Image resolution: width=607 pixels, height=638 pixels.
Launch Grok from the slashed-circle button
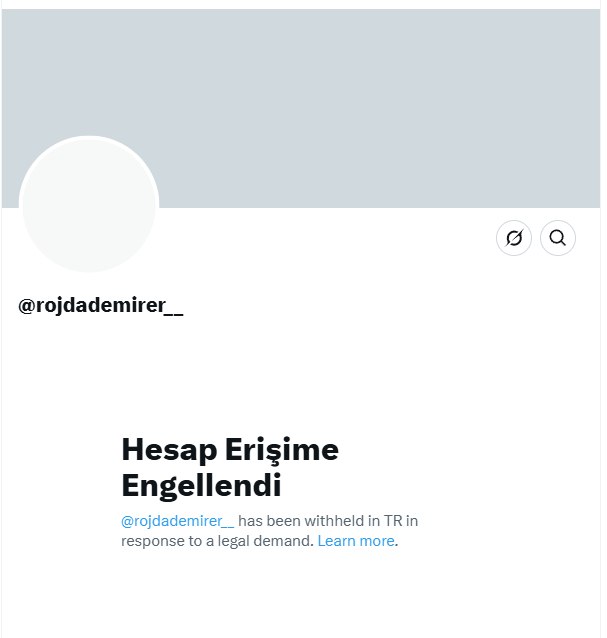(513, 238)
